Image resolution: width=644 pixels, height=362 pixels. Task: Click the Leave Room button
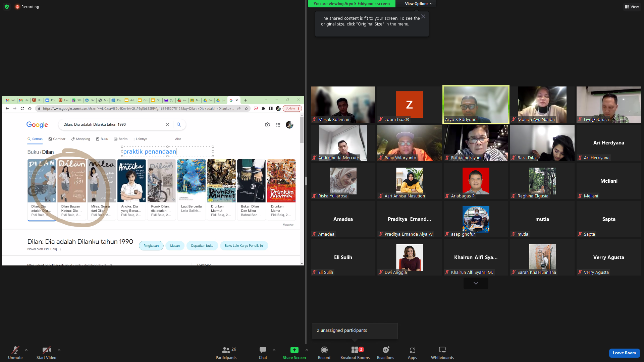pyautogui.click(x=624, y=353)
